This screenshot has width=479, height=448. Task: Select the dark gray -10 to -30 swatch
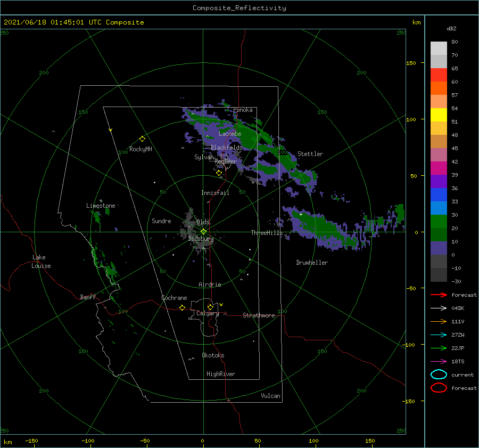point(439,275)
